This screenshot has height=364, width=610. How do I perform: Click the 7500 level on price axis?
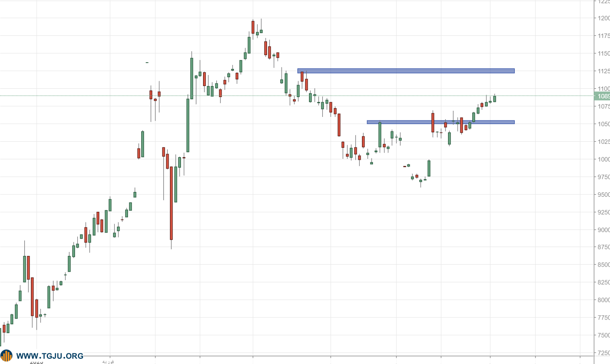click(x=603, y=335)
